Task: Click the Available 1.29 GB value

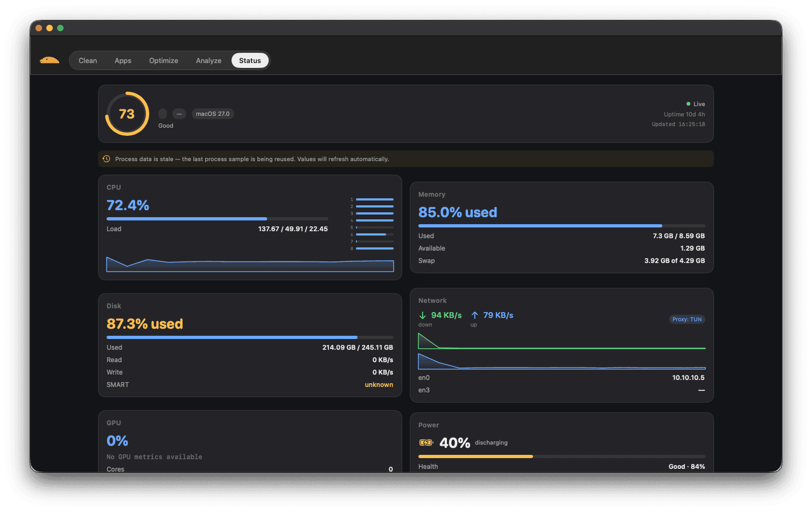Action: [x=692, y=248]
